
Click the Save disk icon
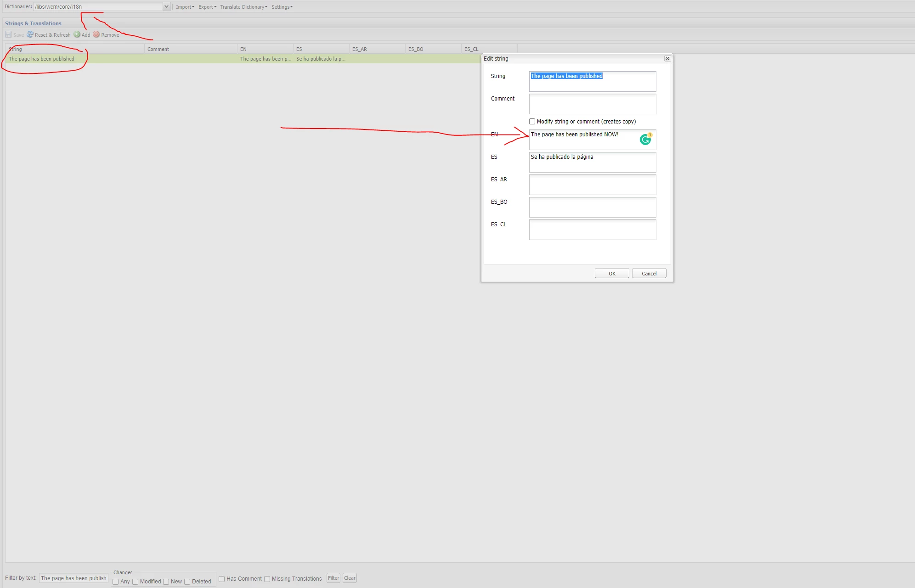click(x=8, y=34)
